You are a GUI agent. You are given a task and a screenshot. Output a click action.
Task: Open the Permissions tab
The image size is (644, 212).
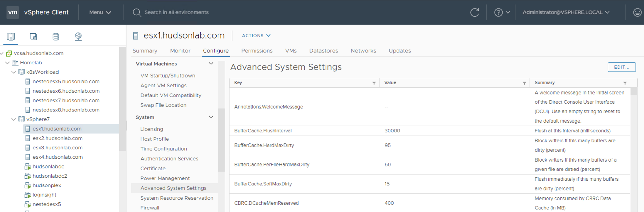(x=257, y=51)
